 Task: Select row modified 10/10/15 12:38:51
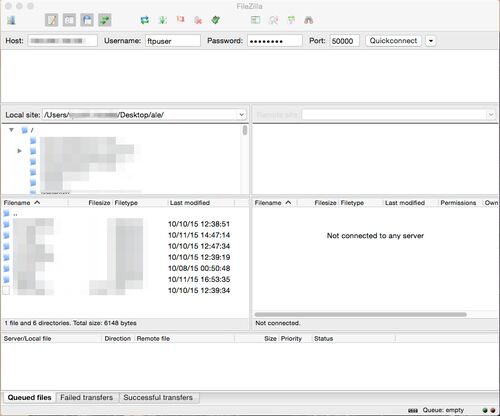[125, 224]
